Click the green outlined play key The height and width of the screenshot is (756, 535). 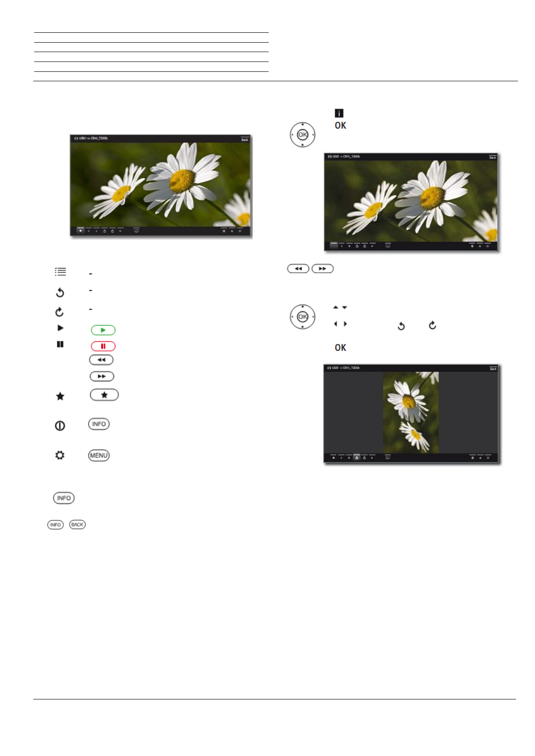click(x=103, y=330)
